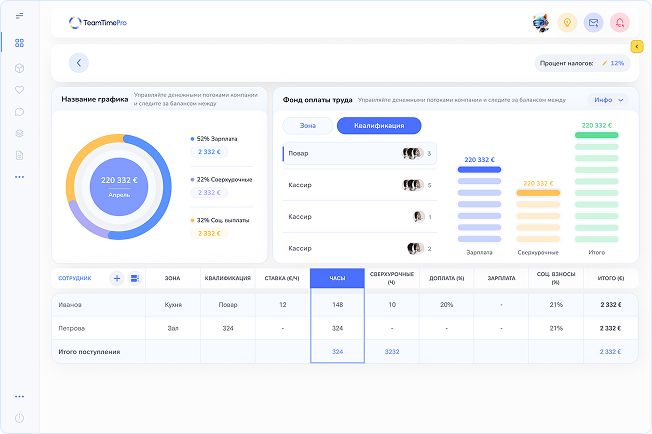Expand the yellow side panel arrow

pyautogui.click(x=637, y=46)
